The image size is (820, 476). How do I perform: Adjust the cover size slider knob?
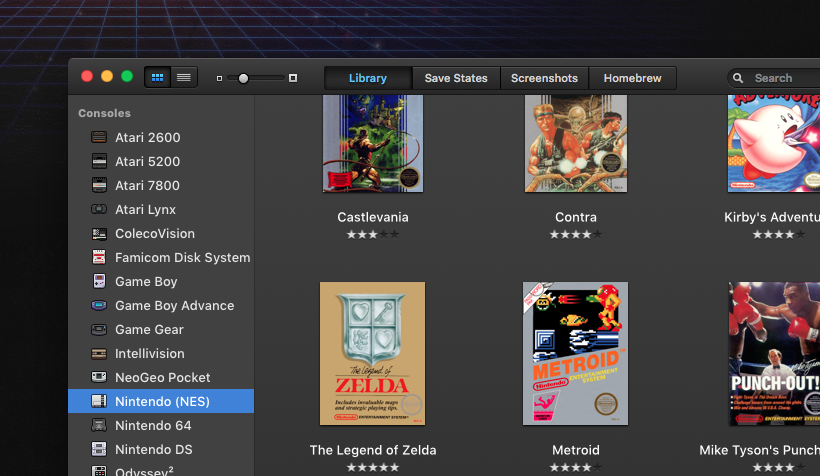[x=243, y=78]
